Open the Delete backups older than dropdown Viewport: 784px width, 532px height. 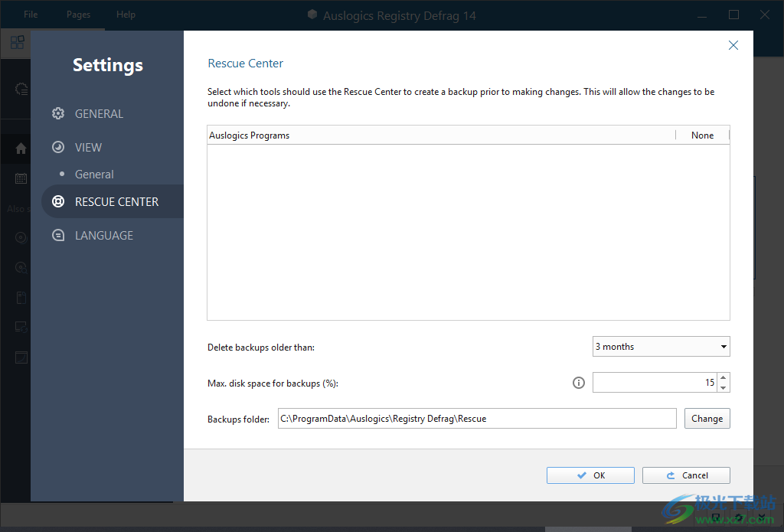[x=661, y=347]
